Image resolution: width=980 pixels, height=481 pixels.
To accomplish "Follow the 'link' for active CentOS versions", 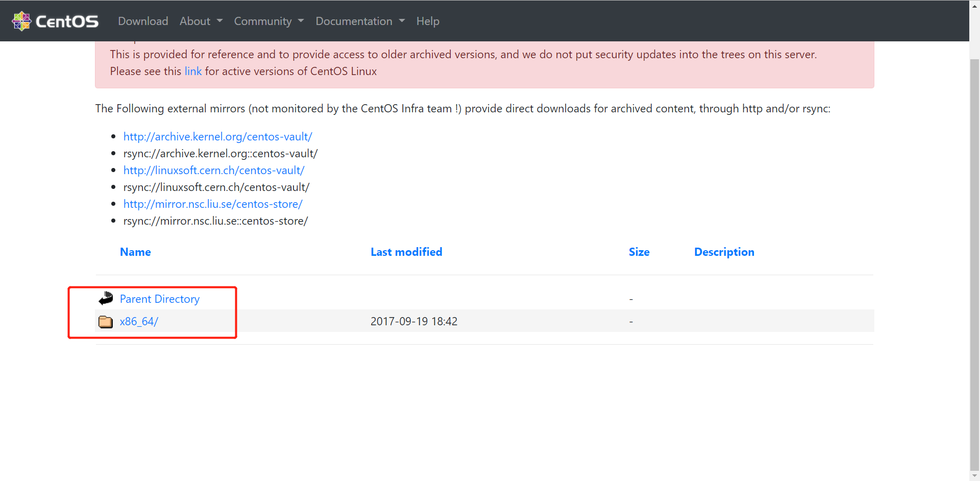I will point(193,71).
